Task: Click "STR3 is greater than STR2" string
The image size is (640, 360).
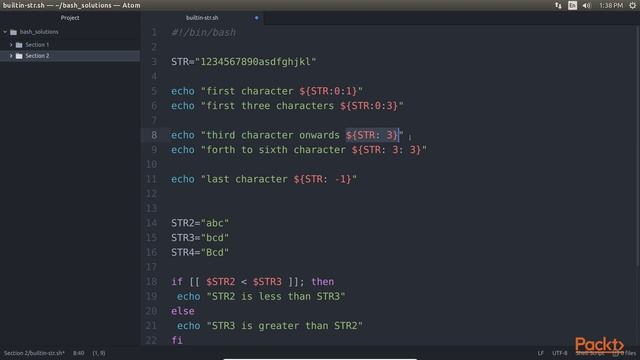Action: tap(284, 326)
